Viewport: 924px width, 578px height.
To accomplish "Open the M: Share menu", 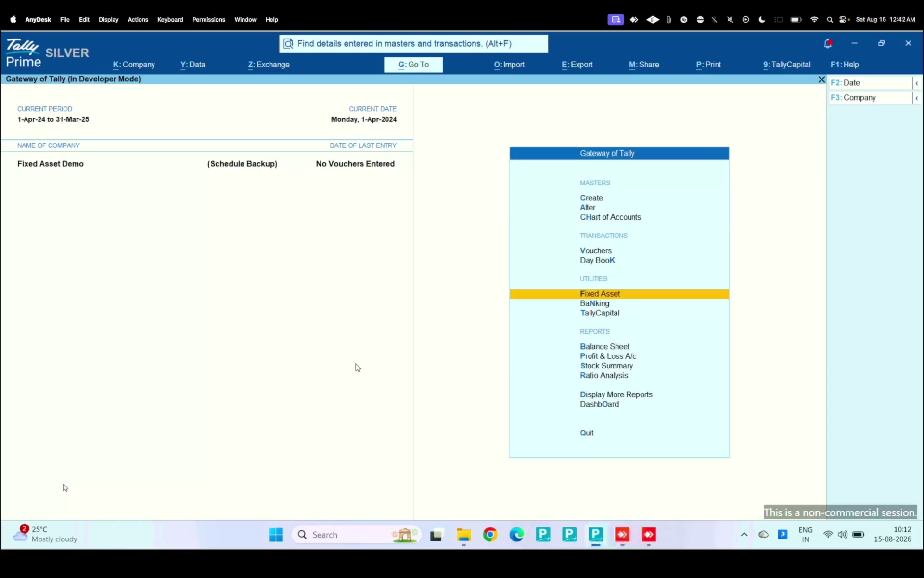I will [644, 65].
